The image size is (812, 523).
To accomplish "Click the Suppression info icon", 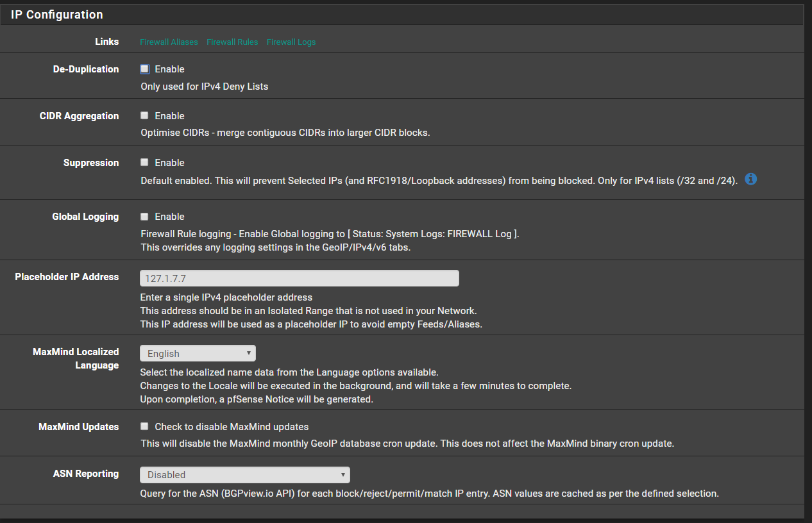I will [750, 179].
